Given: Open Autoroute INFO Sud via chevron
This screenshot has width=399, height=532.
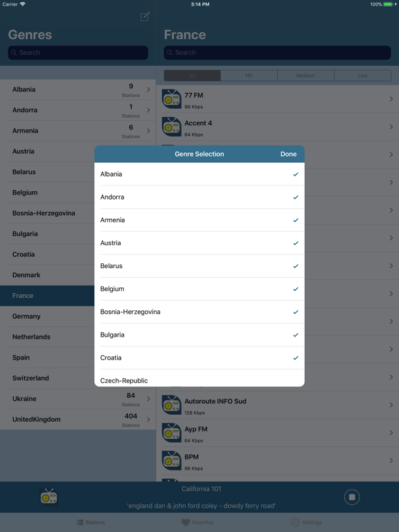Looking at the screenshot, I should click(391, 405).
